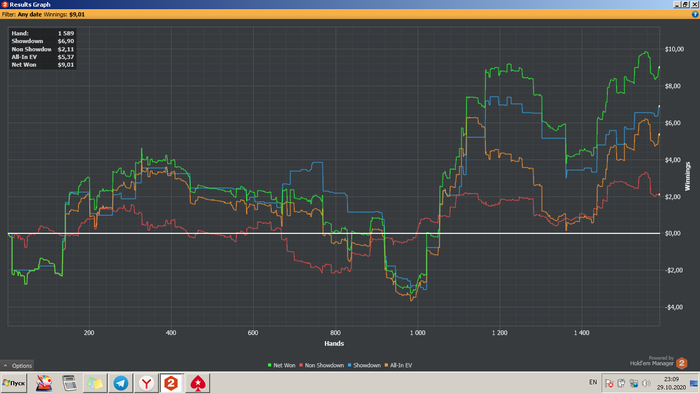This screenshot has height=394, width=700.
Task: Open the sticky notes taskbar icon
Action: 95,383
